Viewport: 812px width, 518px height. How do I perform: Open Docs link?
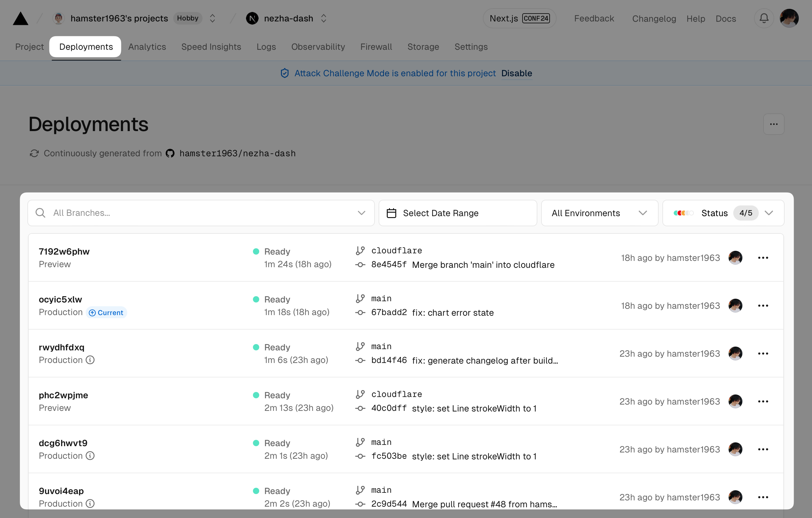[726, 19]
